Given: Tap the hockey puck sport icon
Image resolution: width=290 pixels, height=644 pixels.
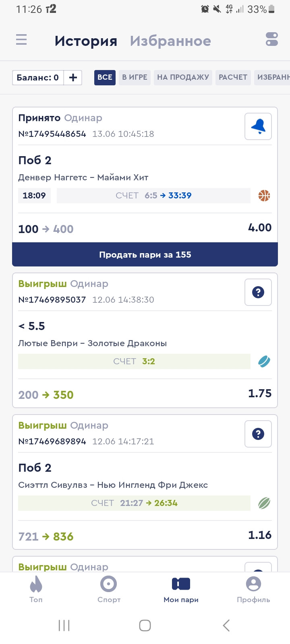Looking at the screenshot, I should 264,361.
